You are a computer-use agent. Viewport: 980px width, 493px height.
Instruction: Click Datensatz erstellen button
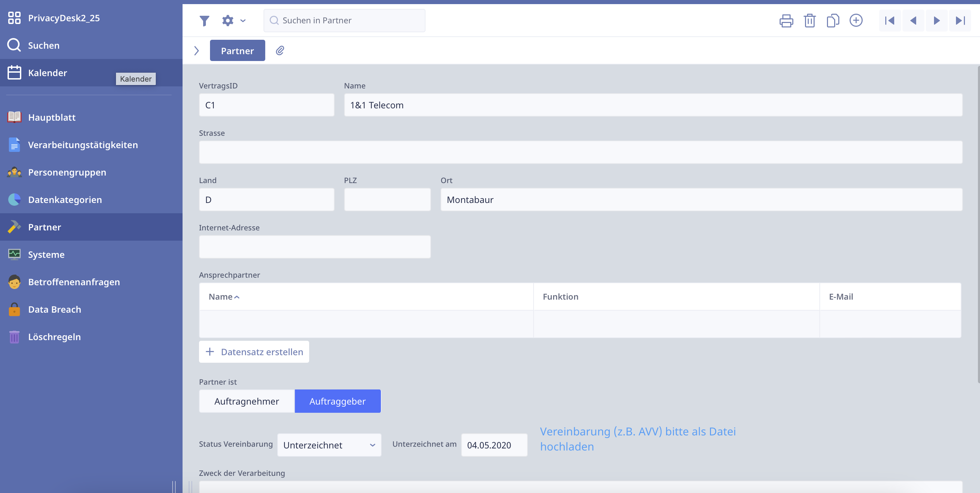[254, 352]
